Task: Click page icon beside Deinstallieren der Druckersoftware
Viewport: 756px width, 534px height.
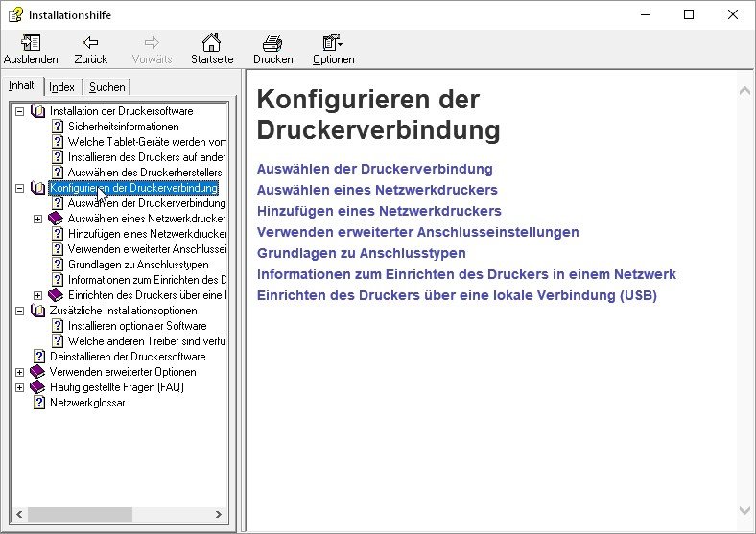Action: (x=39, y=357)
